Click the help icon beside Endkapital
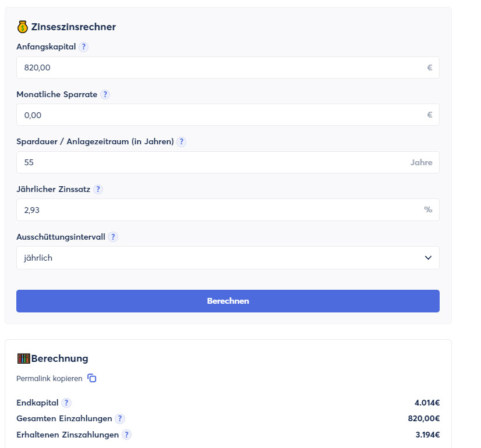The width and height of the screenshot is (481, 448). [66, 403]
